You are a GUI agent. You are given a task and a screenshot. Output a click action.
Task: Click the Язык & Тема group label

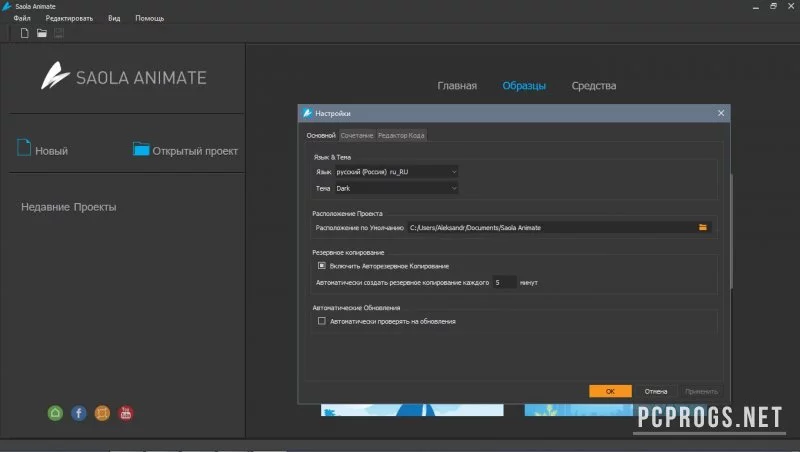tap(332, 157)
